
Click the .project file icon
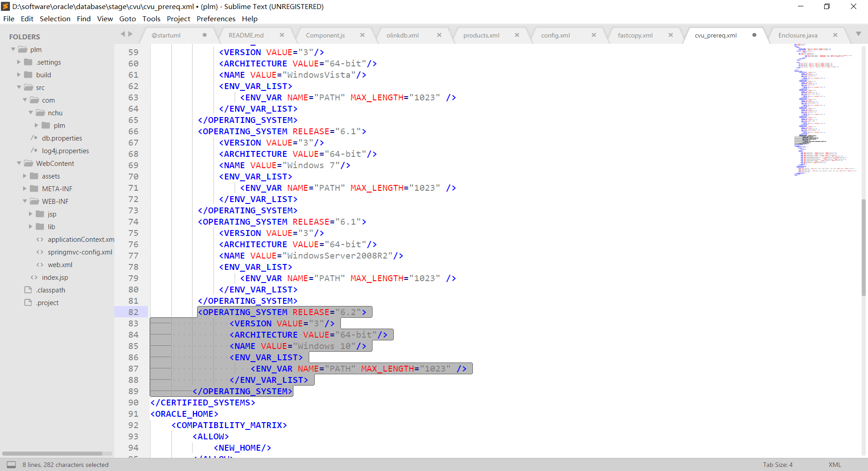tap(28, 302)
